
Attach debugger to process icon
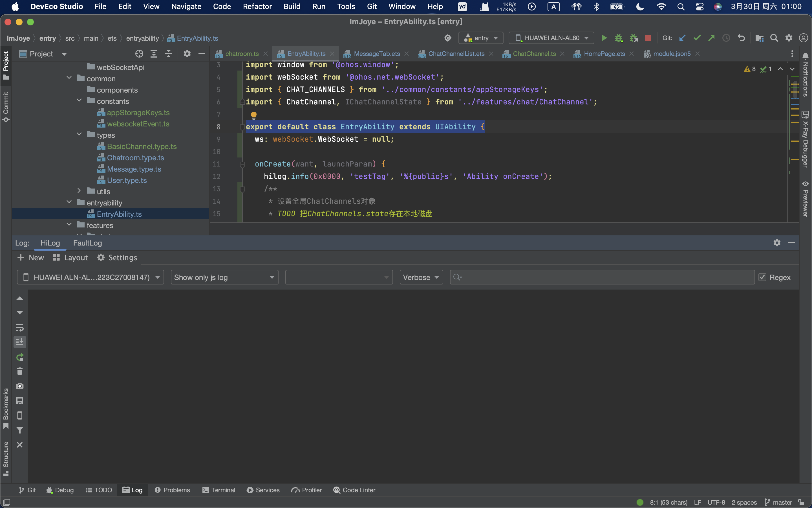[x=634, y=38]
